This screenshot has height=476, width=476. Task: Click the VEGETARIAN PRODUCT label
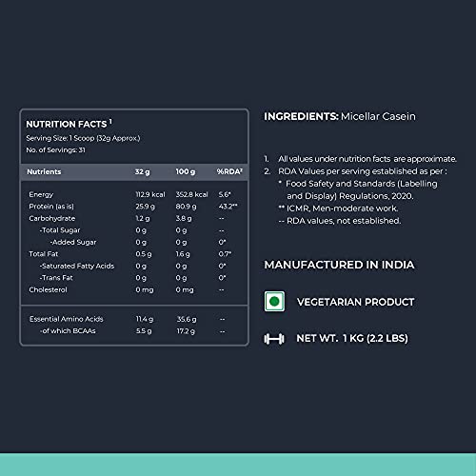coord(356,302)
